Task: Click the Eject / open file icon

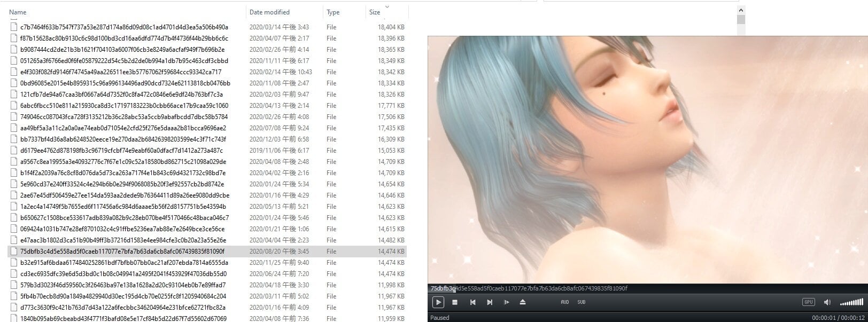Action: 523,302
